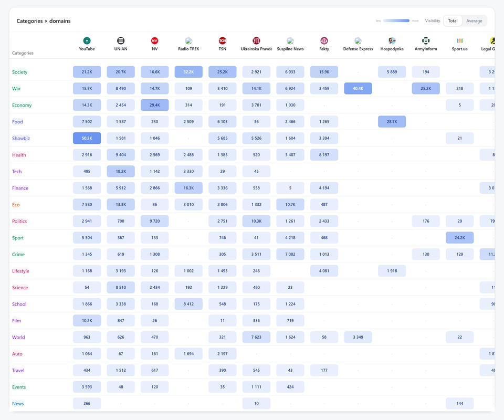Open the Auto category
The width and height of the screenshot is (504, 420).
tap(17, 354)
